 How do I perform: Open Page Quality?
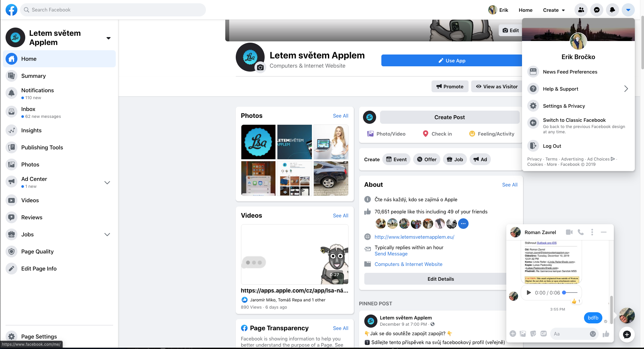click(x=59, y=251)
